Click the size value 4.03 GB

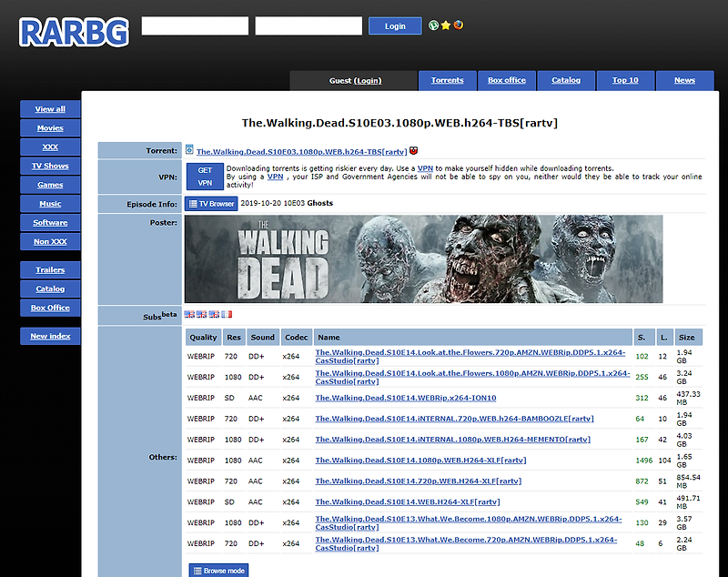(x=684, y=440)
